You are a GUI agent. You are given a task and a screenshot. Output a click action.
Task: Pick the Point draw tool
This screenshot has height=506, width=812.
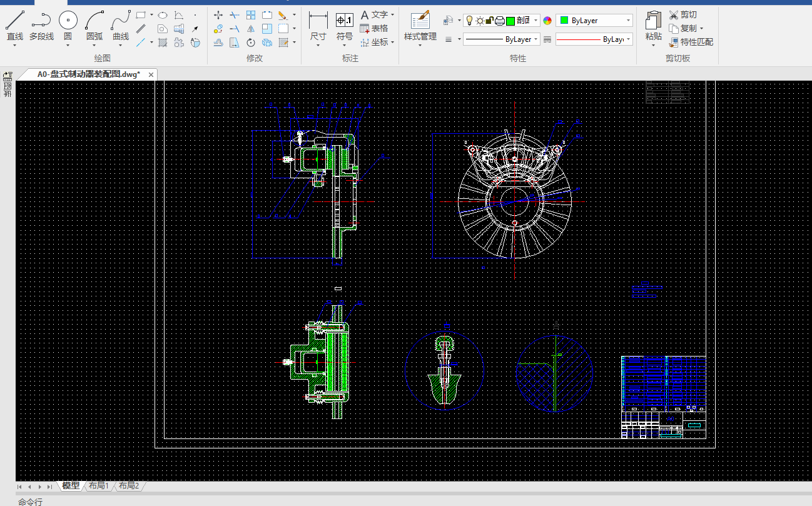(195, 15)
